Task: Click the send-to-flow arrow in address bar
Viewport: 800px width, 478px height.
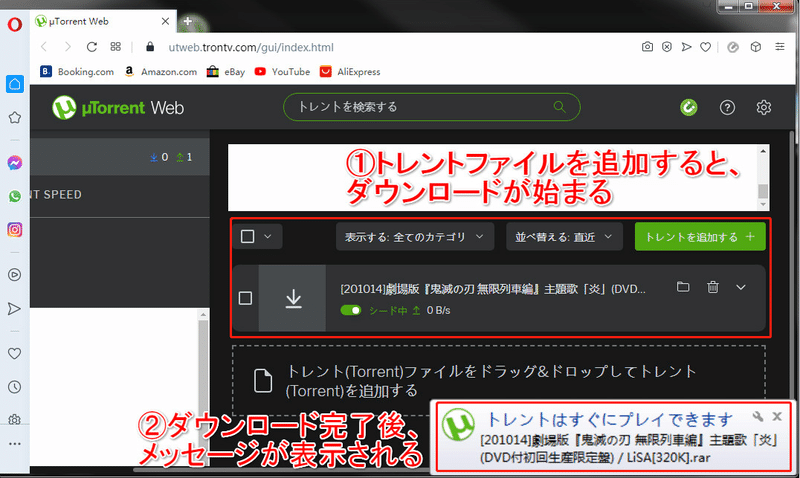Action: pos(686,47)
